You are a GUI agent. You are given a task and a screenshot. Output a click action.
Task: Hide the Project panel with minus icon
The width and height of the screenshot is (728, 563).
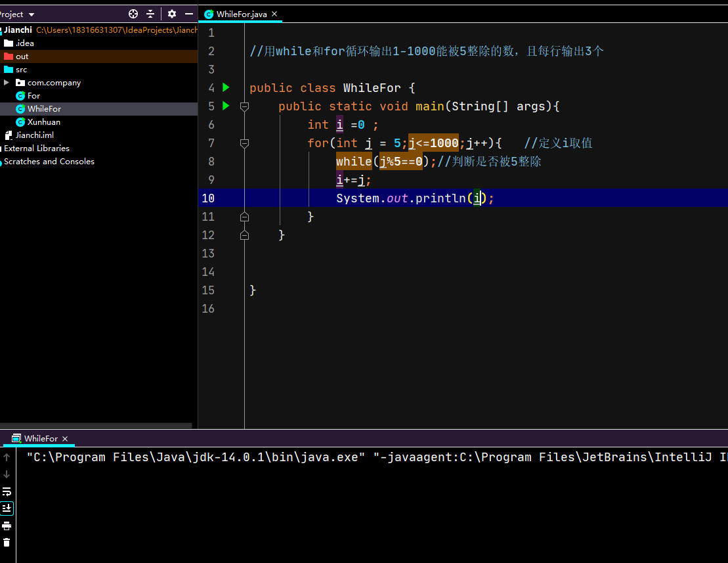click(189, 14)
